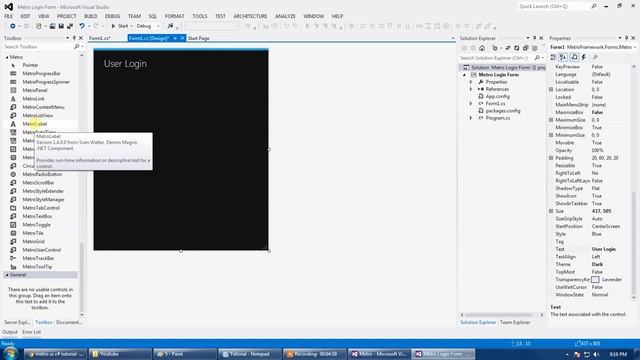
Task: Click the Start debugging play icon
Action: coord(113,26)
